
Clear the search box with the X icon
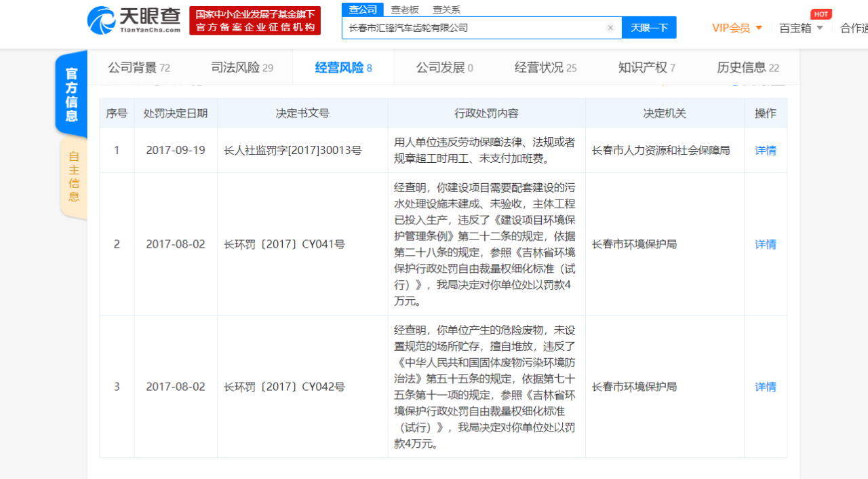[x=610, y=28]
